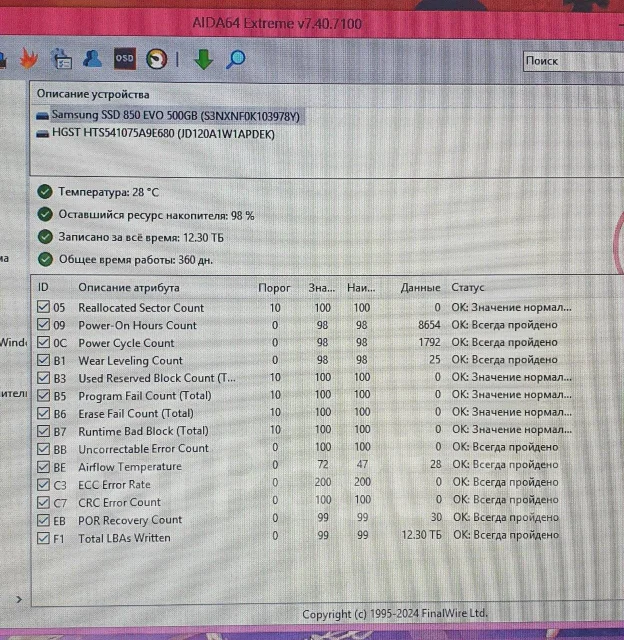Click the 8654 power-on hours value
The height and width of the screenshot is (640, 624).
pyautogui.click(x=429, y=325)
